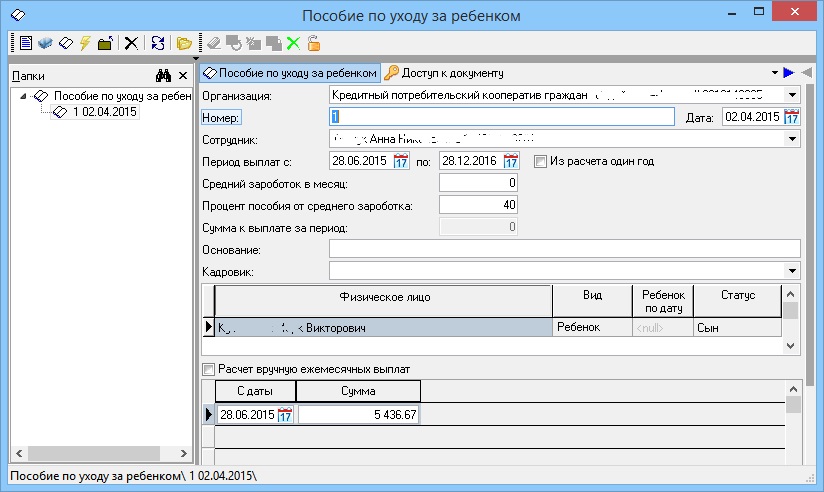Click right arrow of Папки horizontal scrollbar
This screenshot has height=492, width=824.
tap(183, 453)
